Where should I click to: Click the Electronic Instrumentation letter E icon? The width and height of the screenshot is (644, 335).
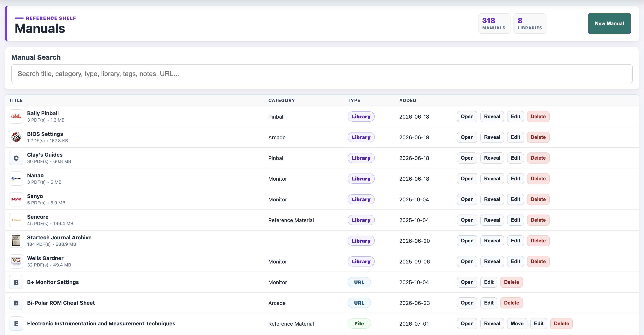(x=16, y=324)
